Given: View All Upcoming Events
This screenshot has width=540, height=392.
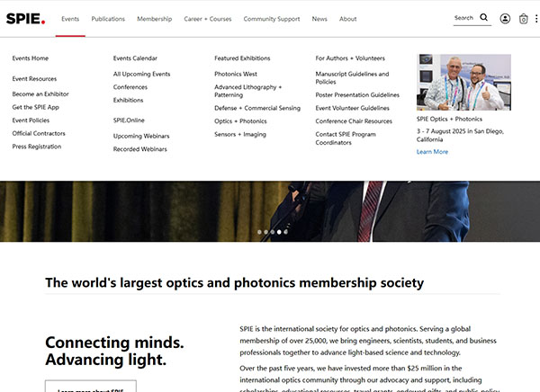Looking at the screenshot, I should (x=142, y=74).
